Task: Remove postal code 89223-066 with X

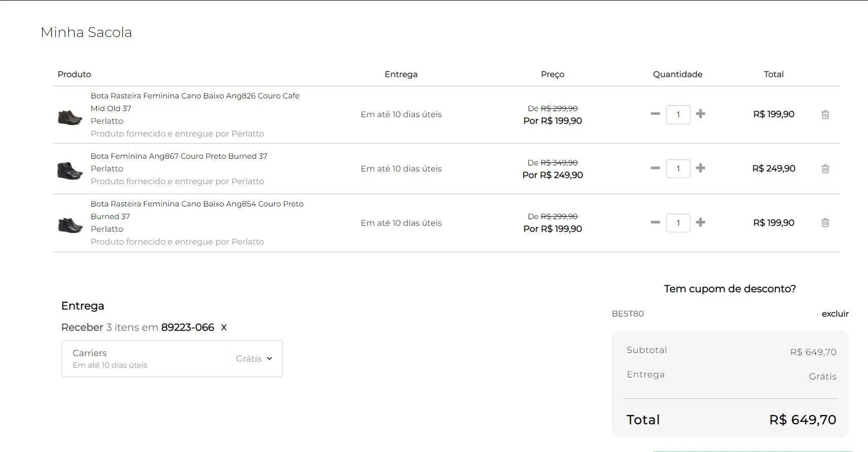Action: 224,328
